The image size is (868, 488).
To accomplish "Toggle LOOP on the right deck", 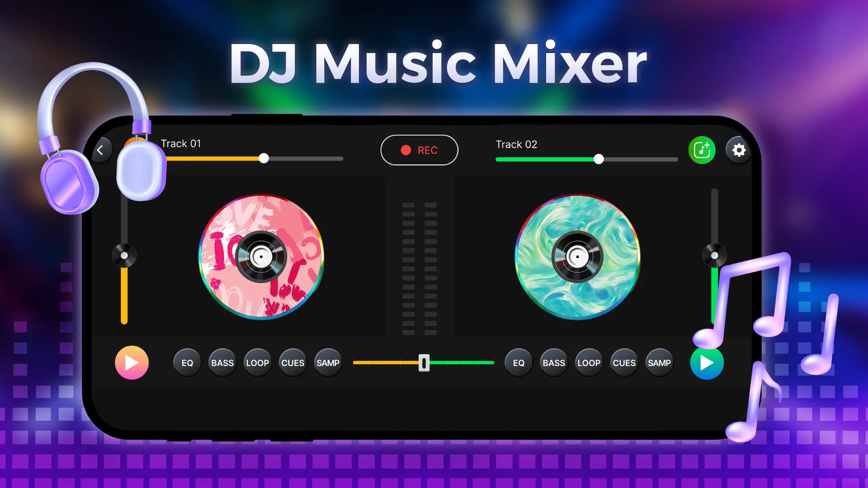I will coord(589,362).
